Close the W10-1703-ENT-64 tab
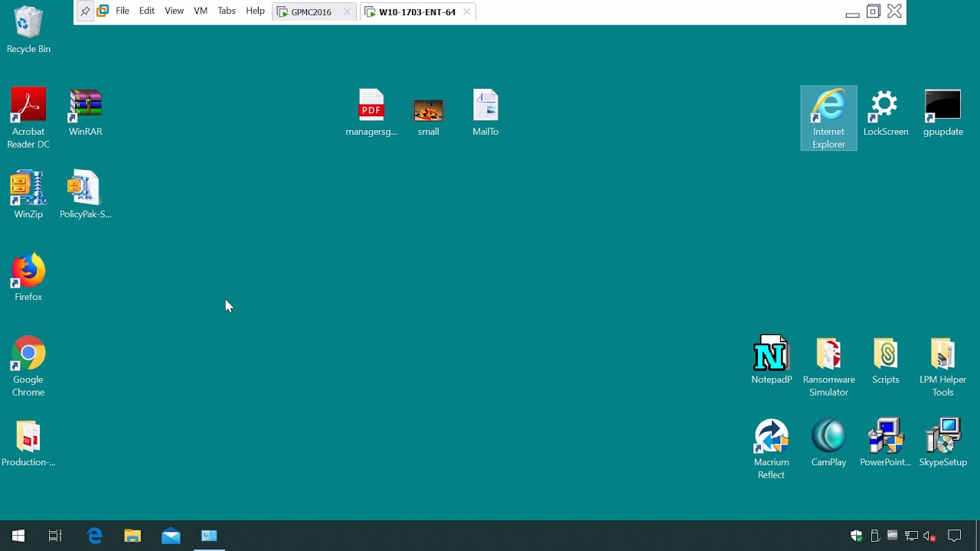The width and height of the screenshot is (980, 551). 466,12
